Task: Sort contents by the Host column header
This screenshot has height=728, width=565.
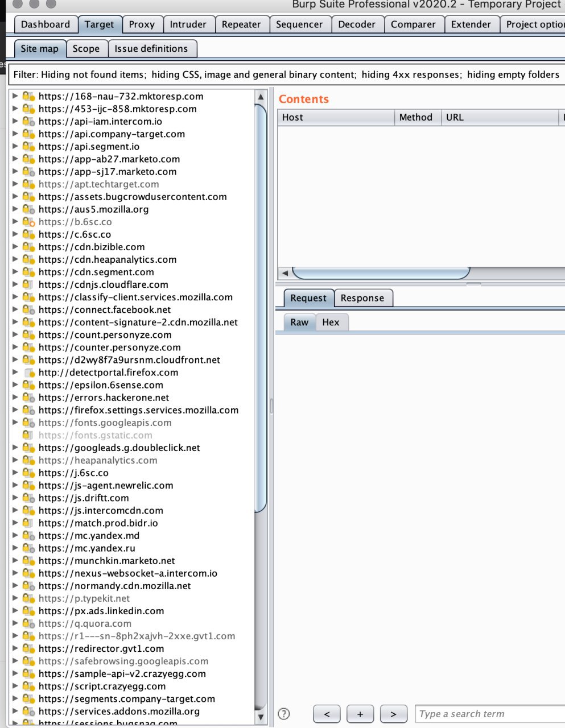Action: pyautogui.click(x=336, y=117)
